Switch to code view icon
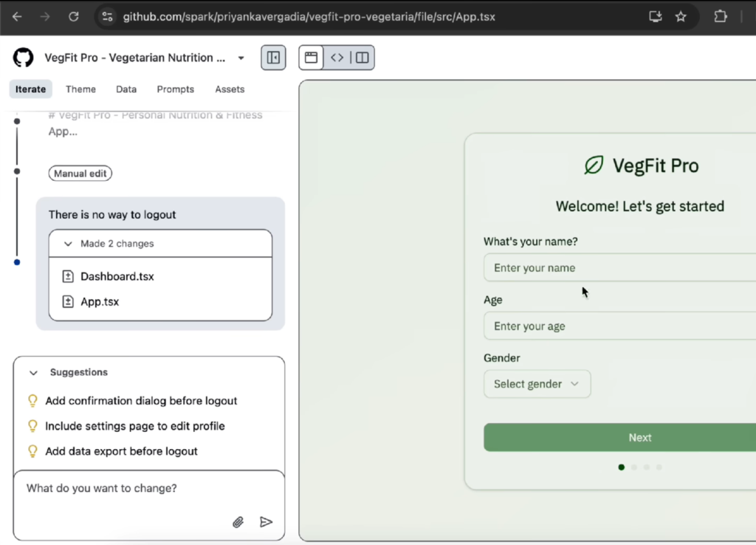Viewport: 756px width, 545px height. point(337,58)
